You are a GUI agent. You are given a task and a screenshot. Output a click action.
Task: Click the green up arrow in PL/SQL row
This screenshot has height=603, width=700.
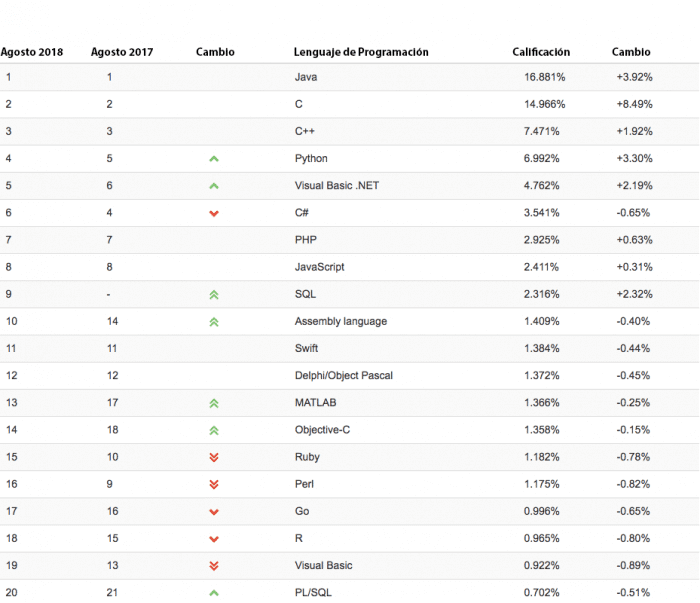click(x=214, y=593)
